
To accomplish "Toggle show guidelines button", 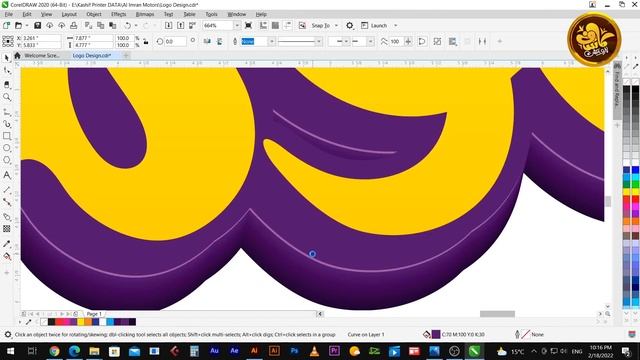I will pyautogui.click(x=288, y=25).
